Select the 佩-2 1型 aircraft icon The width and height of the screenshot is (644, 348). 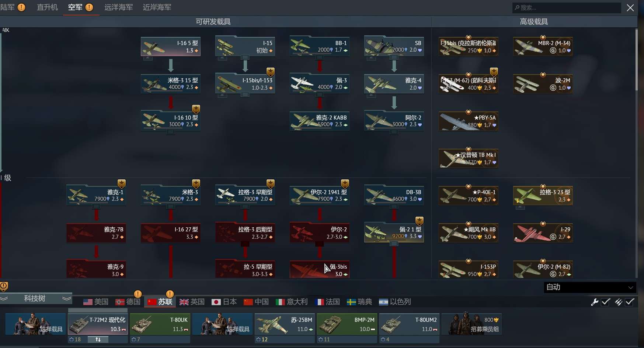pyautogui.click(x=394, y=232)
